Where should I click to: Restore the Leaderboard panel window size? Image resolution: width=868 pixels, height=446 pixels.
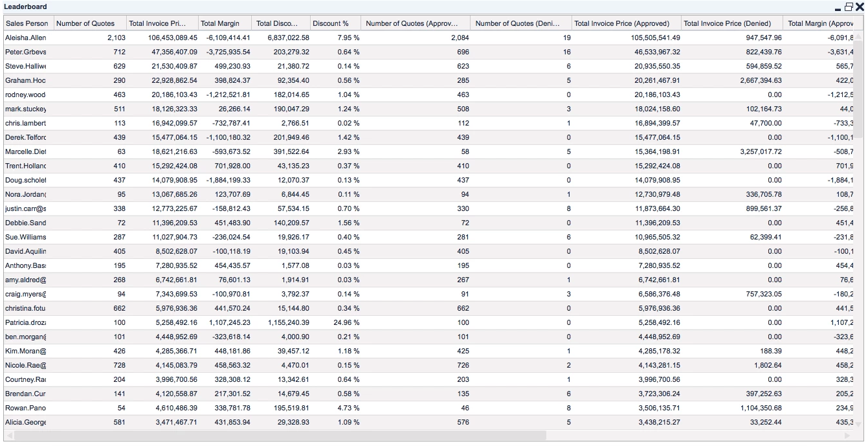tap(848, 7)
